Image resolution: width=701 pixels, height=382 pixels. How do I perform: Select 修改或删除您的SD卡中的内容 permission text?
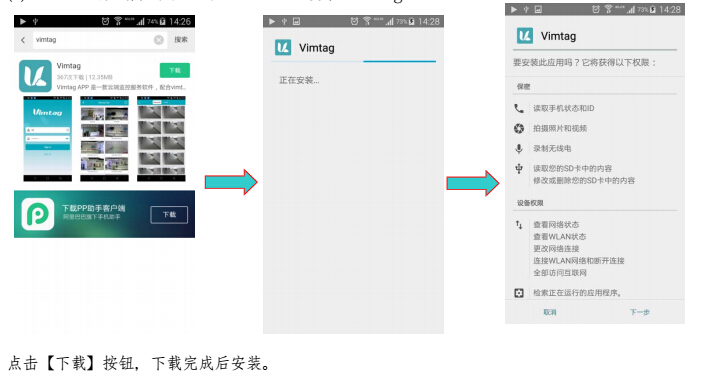pos(583,181)
